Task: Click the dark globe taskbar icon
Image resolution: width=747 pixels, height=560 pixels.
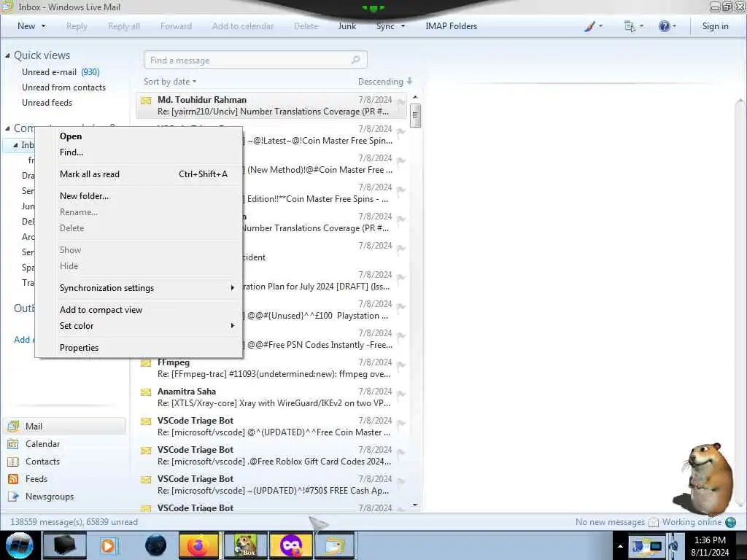Action: click(156, 545)
